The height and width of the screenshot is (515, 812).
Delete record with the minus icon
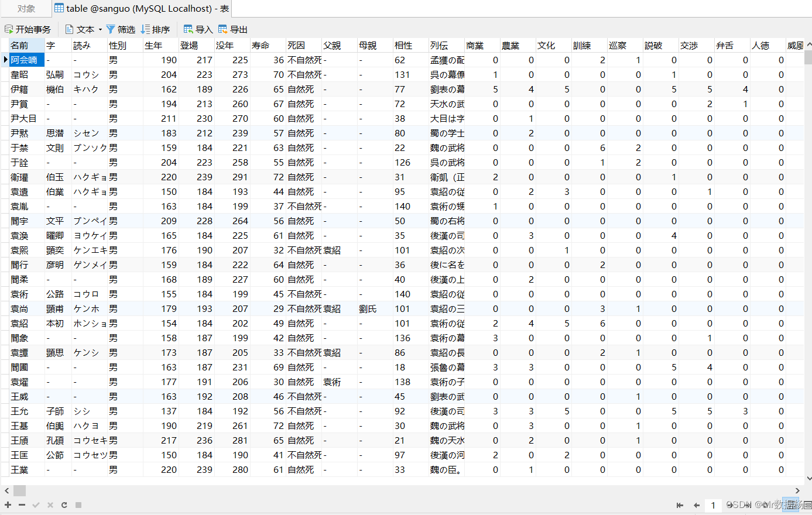(22, 504)
